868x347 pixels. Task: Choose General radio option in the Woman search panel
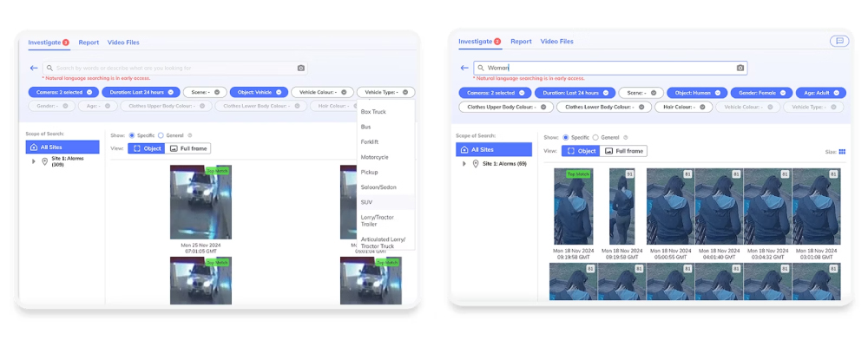pyautogui.click(x=597, y=137)
